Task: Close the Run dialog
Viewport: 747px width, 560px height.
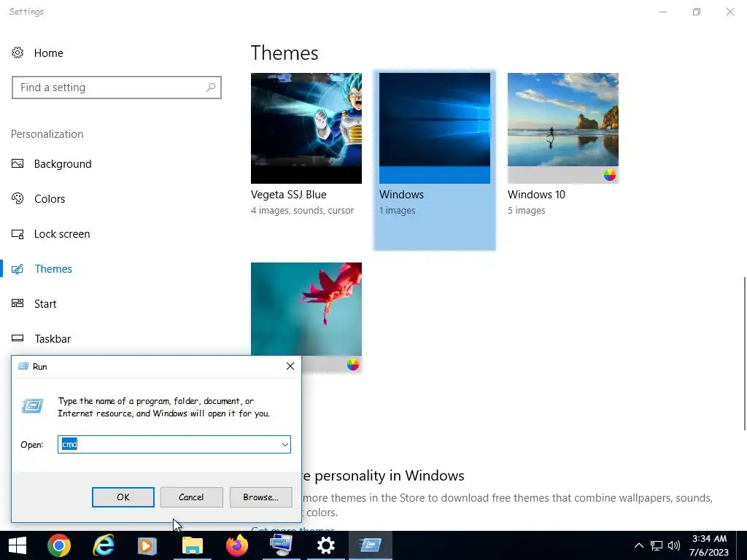Action: pos(290,366)
